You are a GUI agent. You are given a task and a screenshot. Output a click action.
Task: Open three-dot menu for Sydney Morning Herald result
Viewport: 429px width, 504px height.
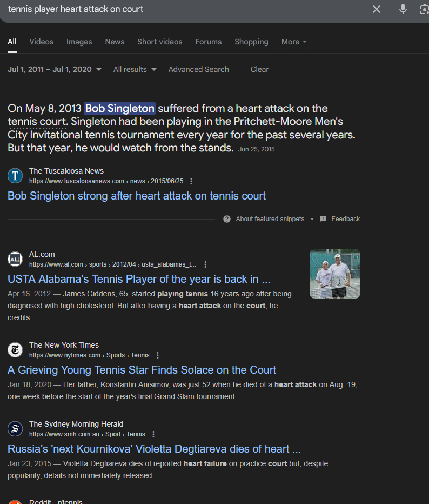point(153,435)
